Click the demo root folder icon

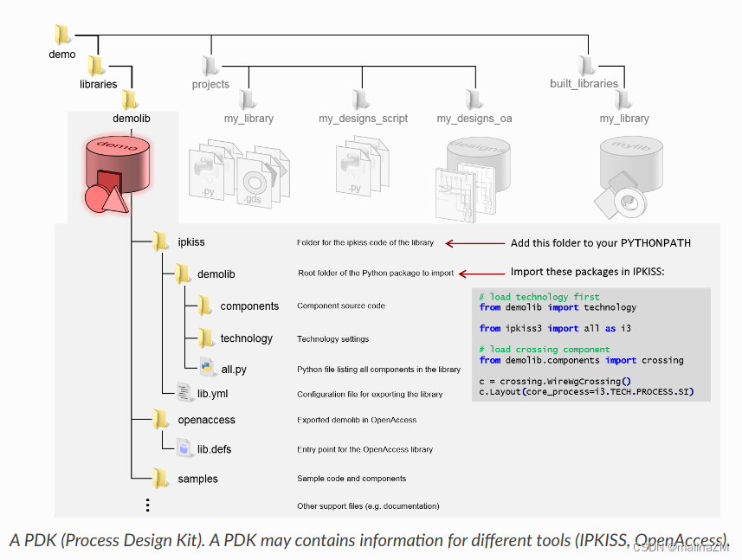pyautogui.click(x=62, y=35)
